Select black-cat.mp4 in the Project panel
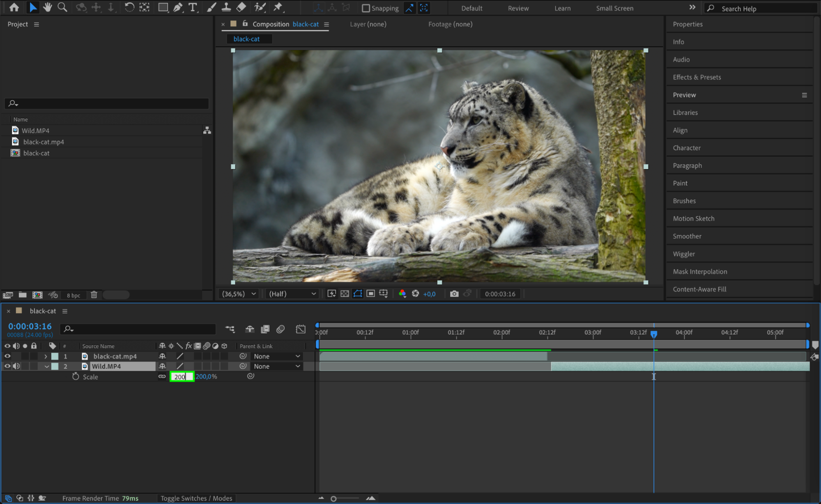Viewport: 821px width, 504px height. 44,142
